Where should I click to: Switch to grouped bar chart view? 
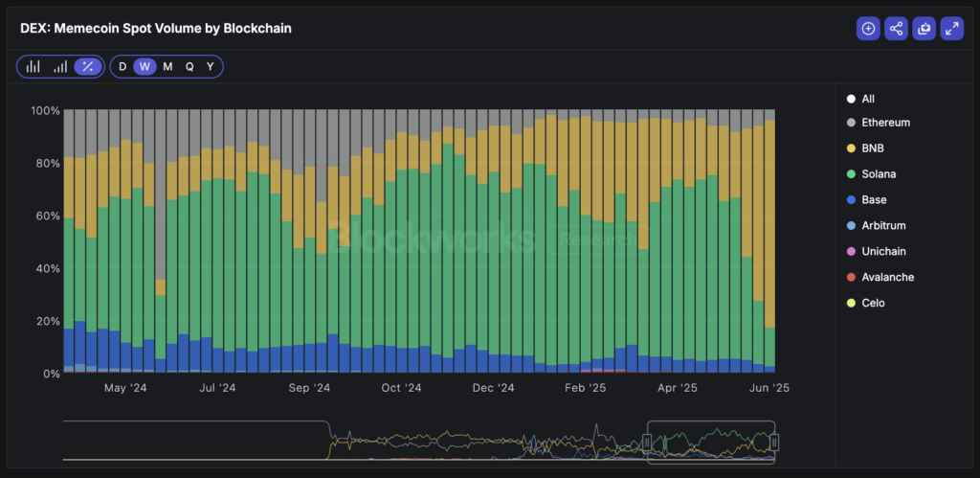click(33, 66)
